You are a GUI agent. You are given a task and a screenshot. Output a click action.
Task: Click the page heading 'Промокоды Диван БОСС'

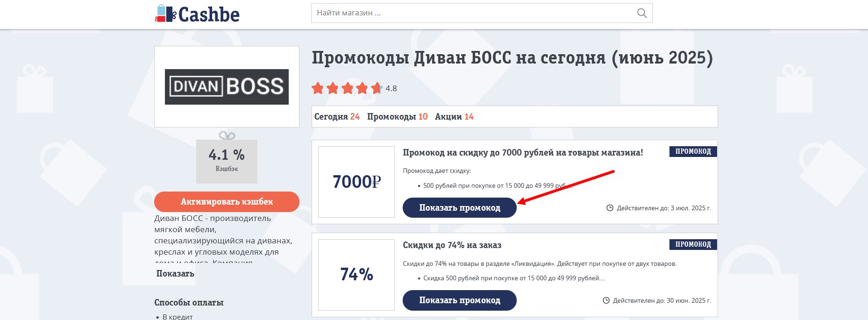512,58
